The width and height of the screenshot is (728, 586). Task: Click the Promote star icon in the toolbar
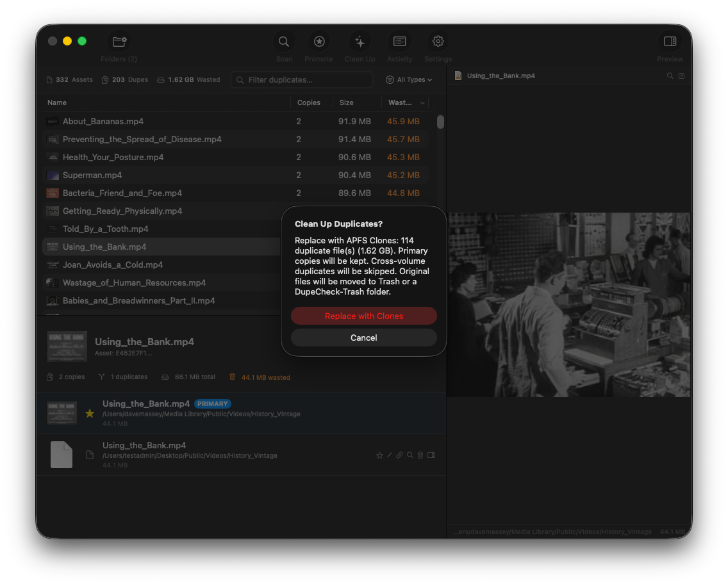point(318,40)
